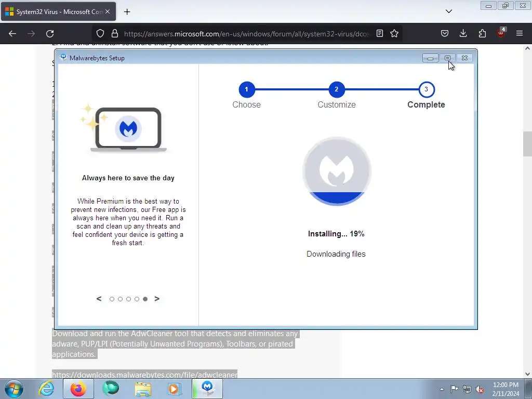The width and height of the screenshot is (532, 399).
Task: Select the System32 Virus browser tab
Action: click(x=58, y=11)
